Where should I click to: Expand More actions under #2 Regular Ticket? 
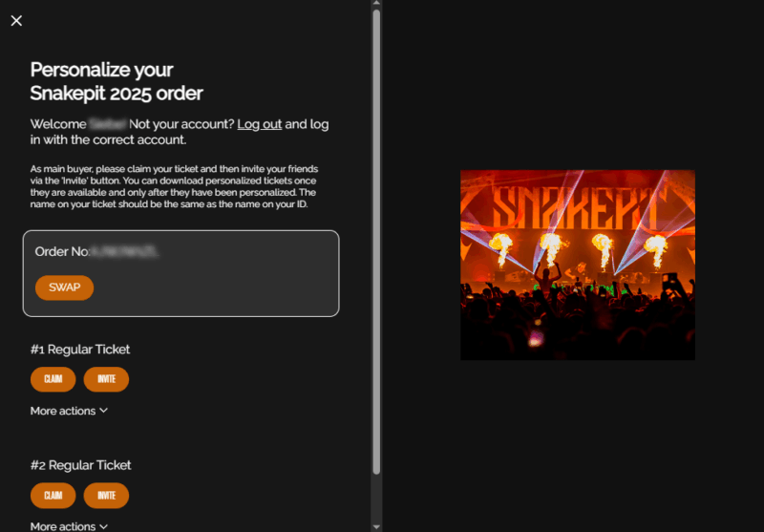(69, 526)
